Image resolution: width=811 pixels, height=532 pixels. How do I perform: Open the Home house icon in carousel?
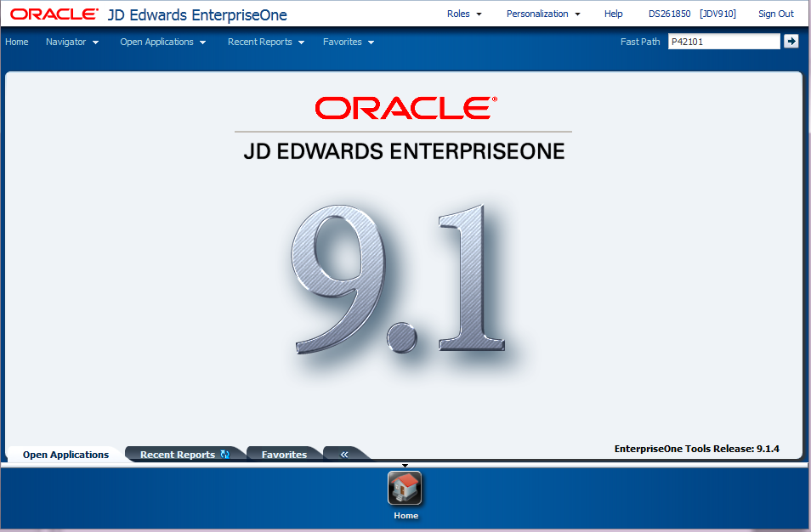pos(405,488)
